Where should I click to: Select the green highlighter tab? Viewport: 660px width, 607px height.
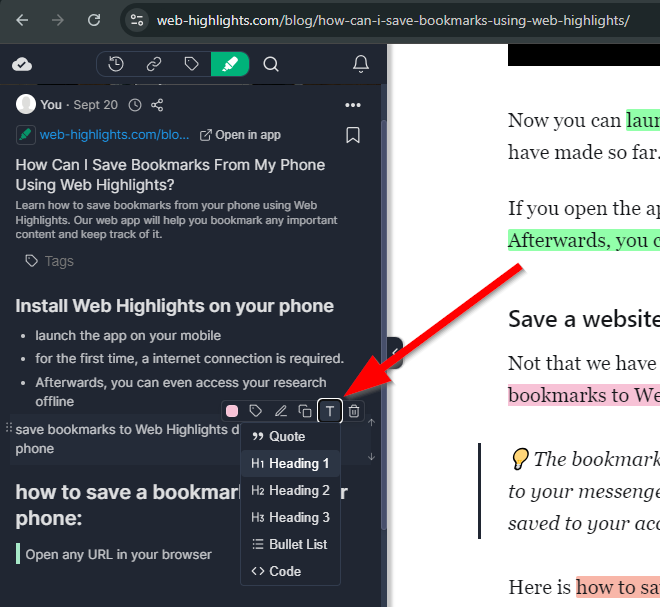(230, 64)
